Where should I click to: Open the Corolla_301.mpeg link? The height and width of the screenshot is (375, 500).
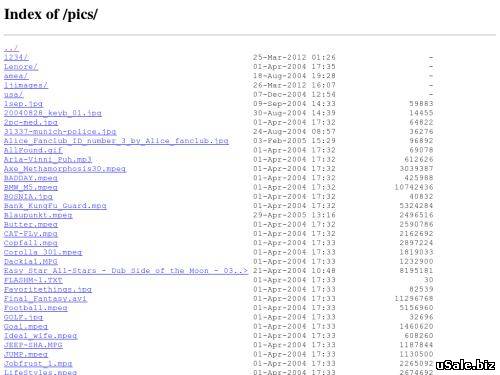pyautogui.click(x=43, y=253)
